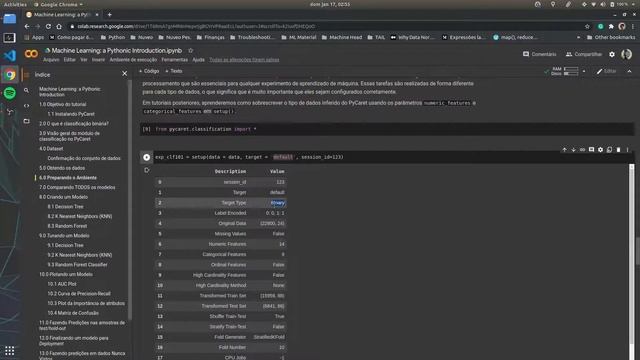Open the saved changes history link
This screenshot has height=360, width=640.
pos(244,60)
